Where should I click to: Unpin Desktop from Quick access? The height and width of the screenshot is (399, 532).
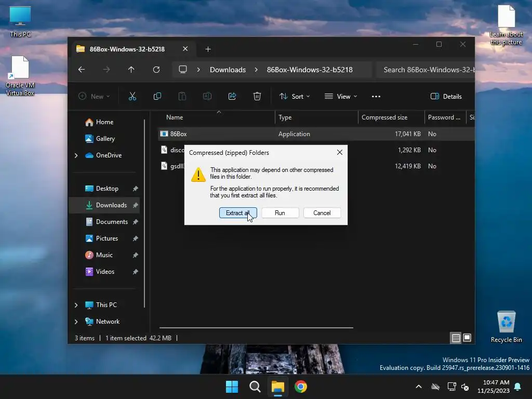pos(136,189)
